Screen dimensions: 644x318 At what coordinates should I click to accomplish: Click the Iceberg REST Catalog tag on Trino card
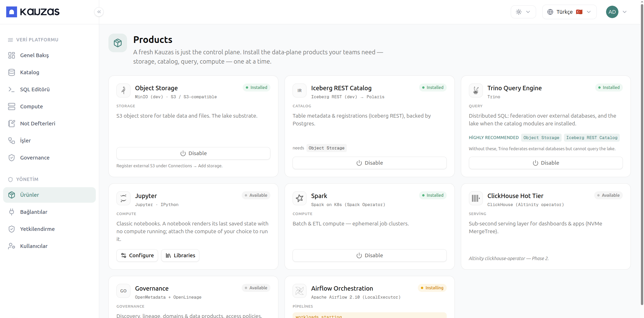(592, 138)
